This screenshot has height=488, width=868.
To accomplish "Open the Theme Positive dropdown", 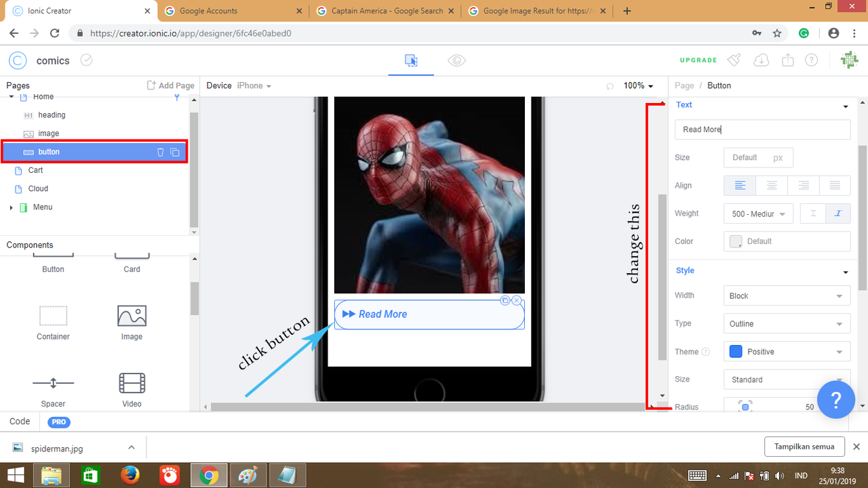I will [787, 351].
